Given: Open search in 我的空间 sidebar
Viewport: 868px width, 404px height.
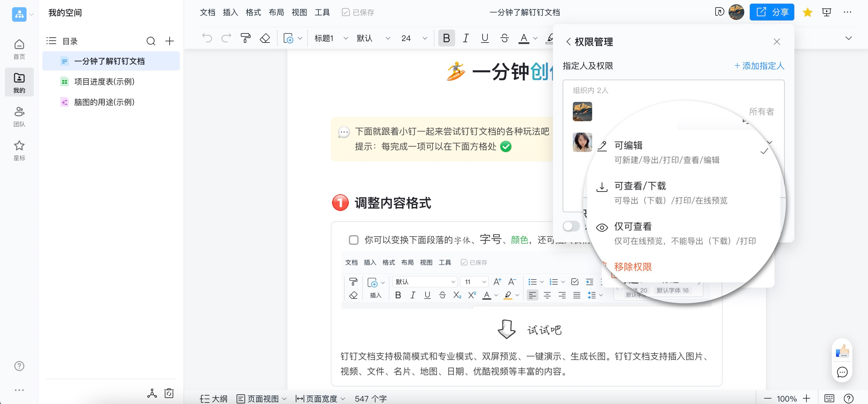Looking at the screenshot, I should coord(151,41).
